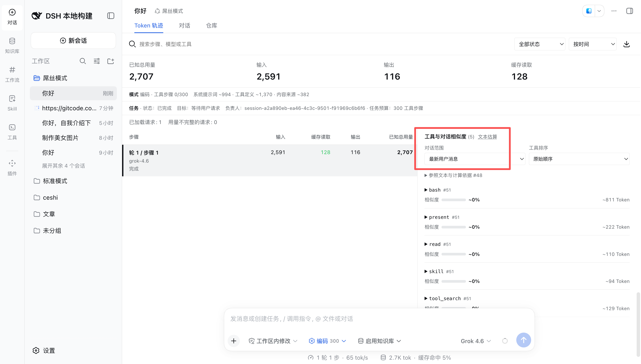Open the 按时间 sort dropdown
The height and width of the screenshot is (364, 641).
[x=592, y=44]
